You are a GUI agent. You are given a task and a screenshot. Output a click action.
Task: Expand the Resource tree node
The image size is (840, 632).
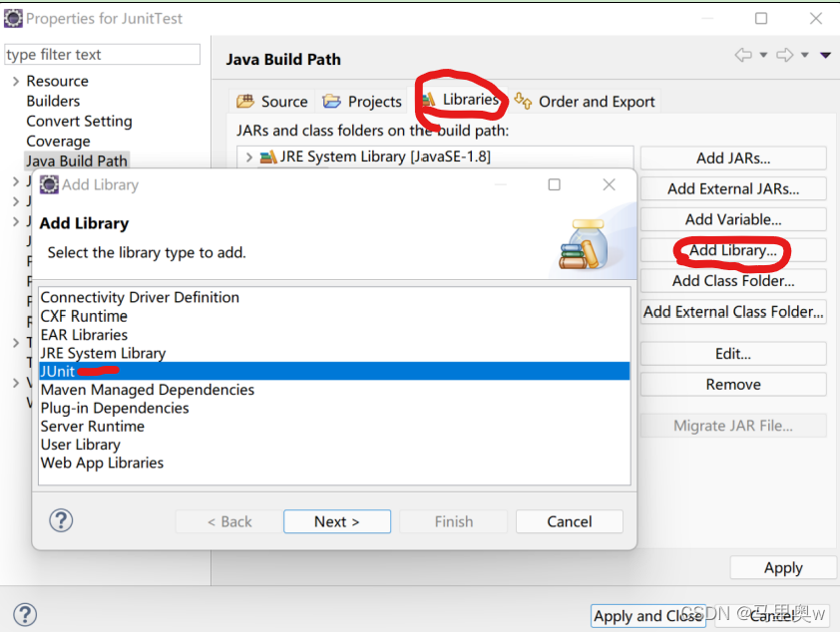coord(16,81)
